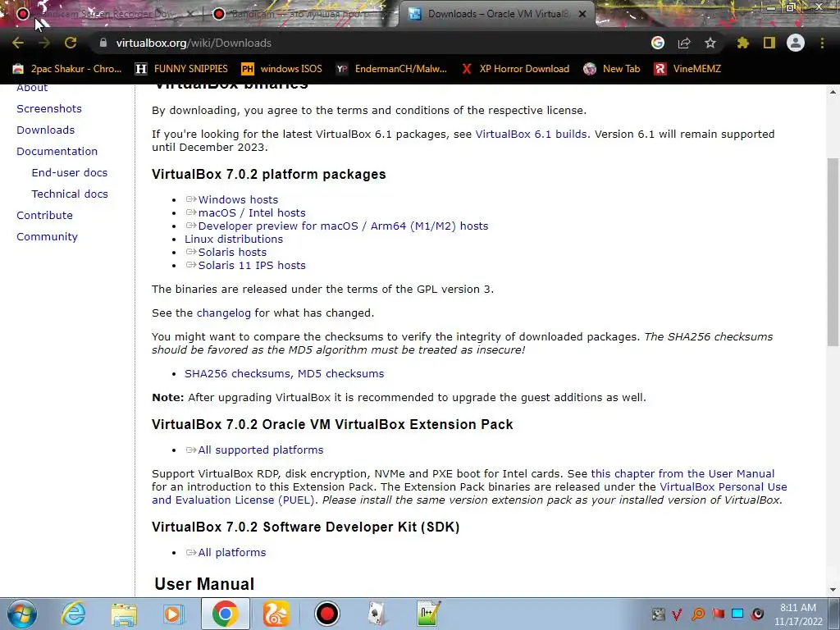Open the media player taskbar icon
840x630 pixels.
point(172,614)
